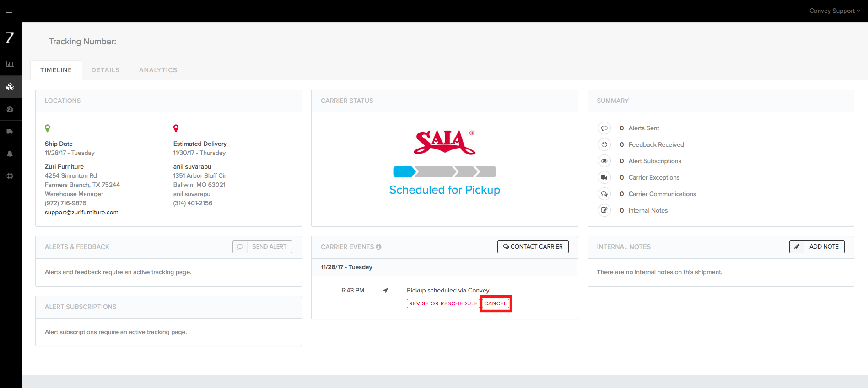The height and width of the screenshot is (388, 868).
Task: Click the SAIA carrier logo
Action: coord(445,142)
